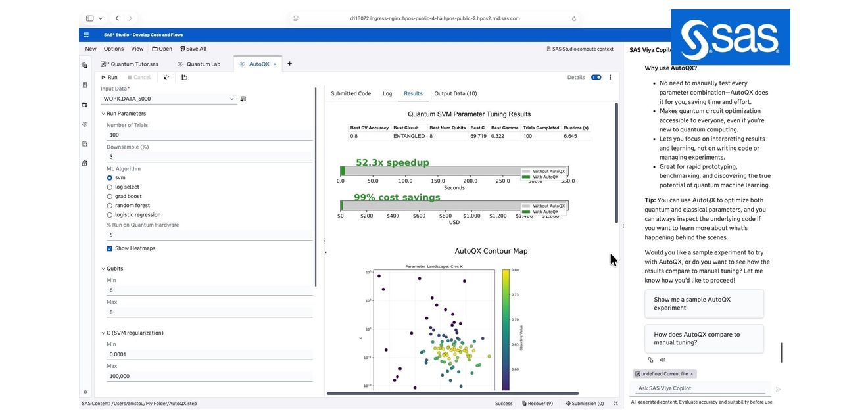Select the Results tab
The height and width of the screenshot is (418, 868).
(x=413, y=93)
